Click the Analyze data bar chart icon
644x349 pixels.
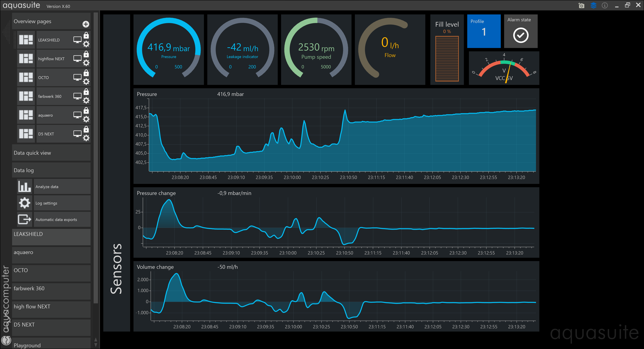tap(24, 186)
